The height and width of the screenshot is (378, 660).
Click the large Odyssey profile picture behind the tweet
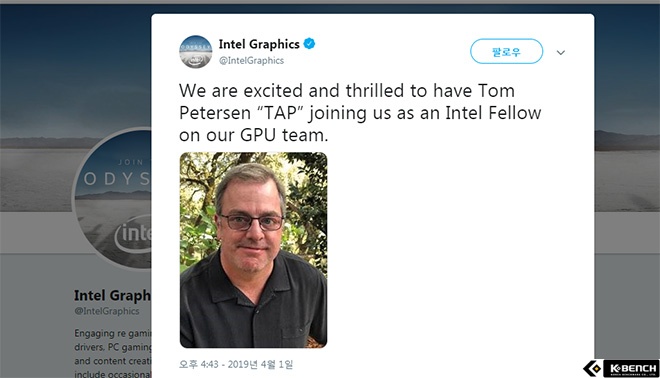(x=112, y=198)
